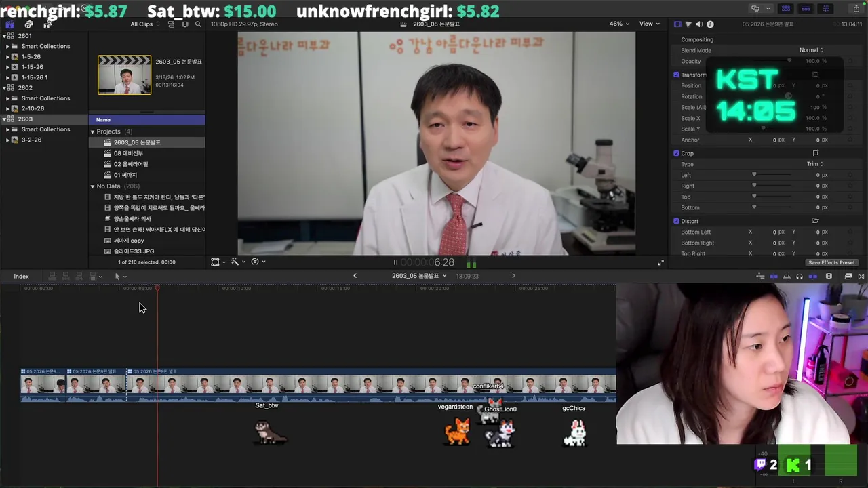Toggle clip appearance filmstrip/list view icon
The height and width of the screenshot is (488, 868).
coord(171,24)
